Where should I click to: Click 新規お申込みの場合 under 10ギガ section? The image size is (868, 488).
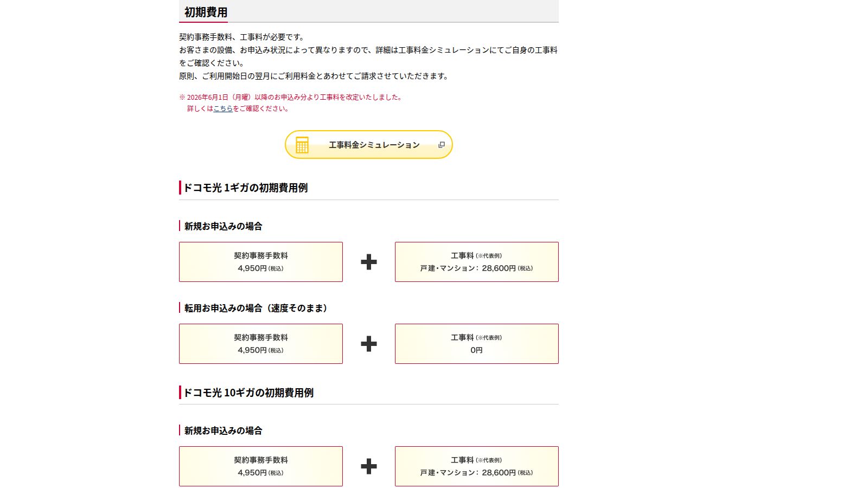[223, 431]
